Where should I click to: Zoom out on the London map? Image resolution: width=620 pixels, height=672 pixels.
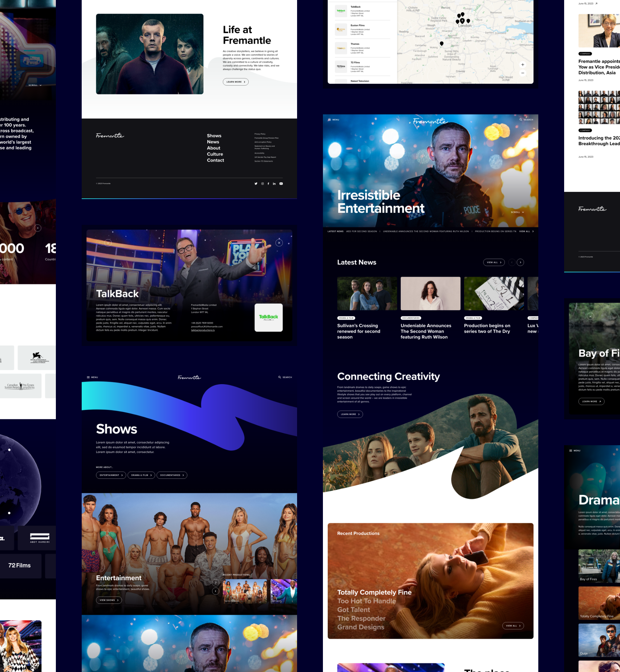[x=522, y=73]
